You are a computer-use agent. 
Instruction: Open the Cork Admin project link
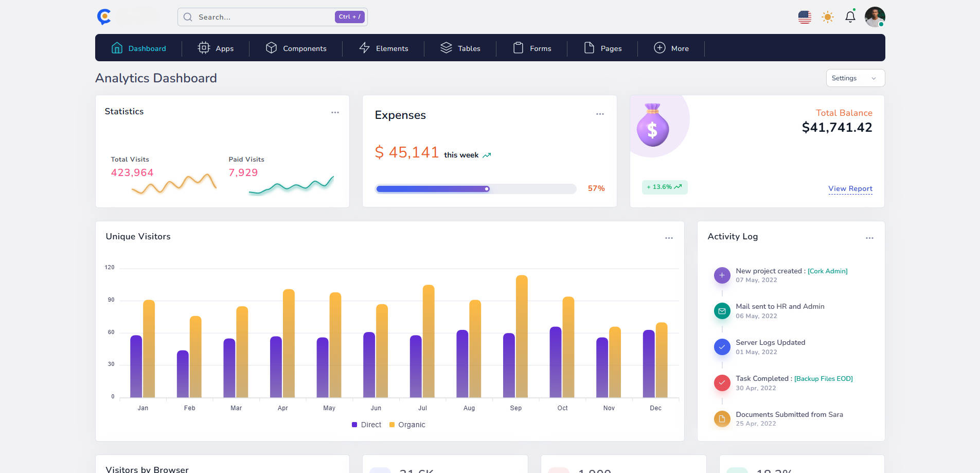(x=827, y=271)
